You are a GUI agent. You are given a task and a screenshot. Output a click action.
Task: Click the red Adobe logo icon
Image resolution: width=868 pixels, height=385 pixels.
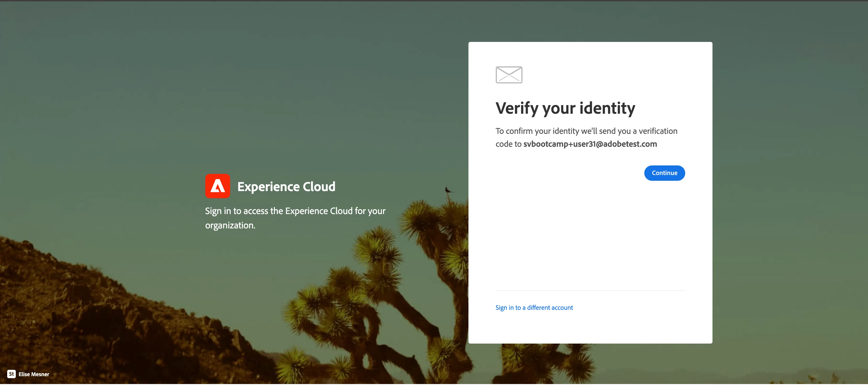click(x=218, y=186)
